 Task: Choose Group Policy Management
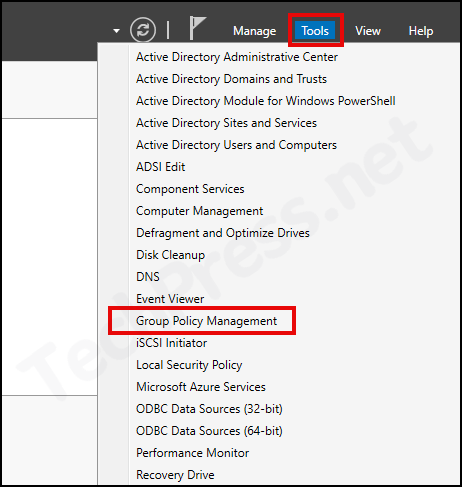206,321
